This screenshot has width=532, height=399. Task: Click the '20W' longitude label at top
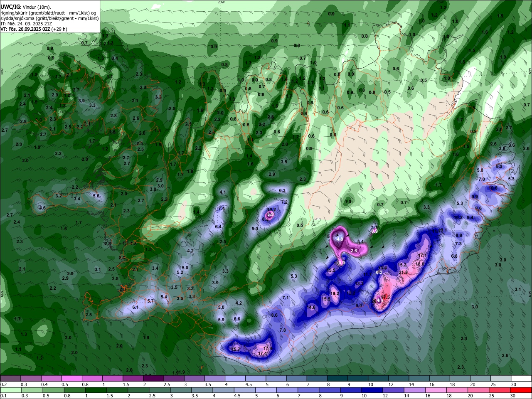(221, 2)
